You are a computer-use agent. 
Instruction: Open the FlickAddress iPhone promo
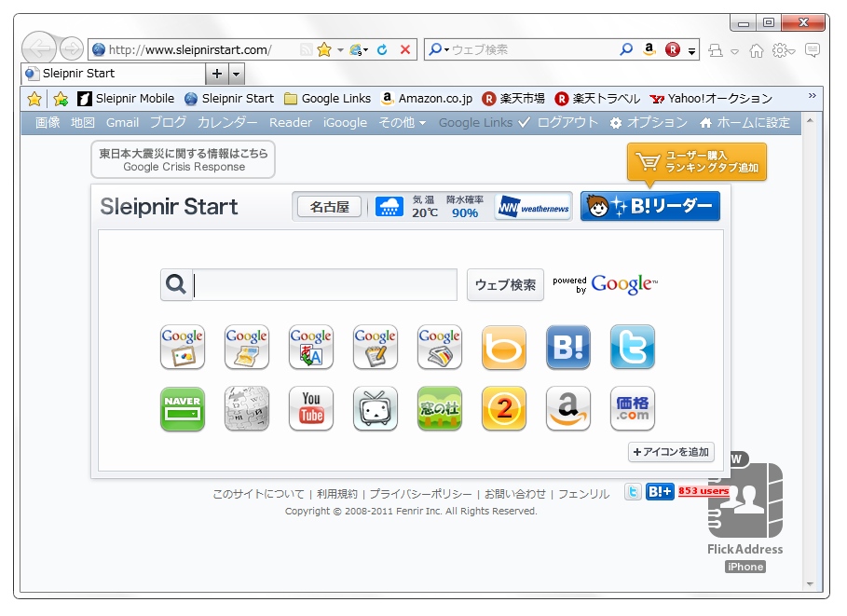[745, 513]
